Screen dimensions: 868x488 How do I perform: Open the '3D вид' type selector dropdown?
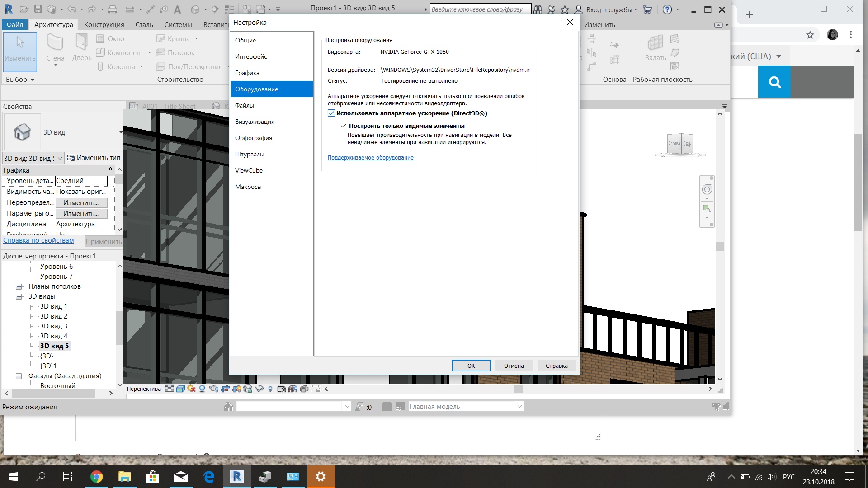click(121, 132)
